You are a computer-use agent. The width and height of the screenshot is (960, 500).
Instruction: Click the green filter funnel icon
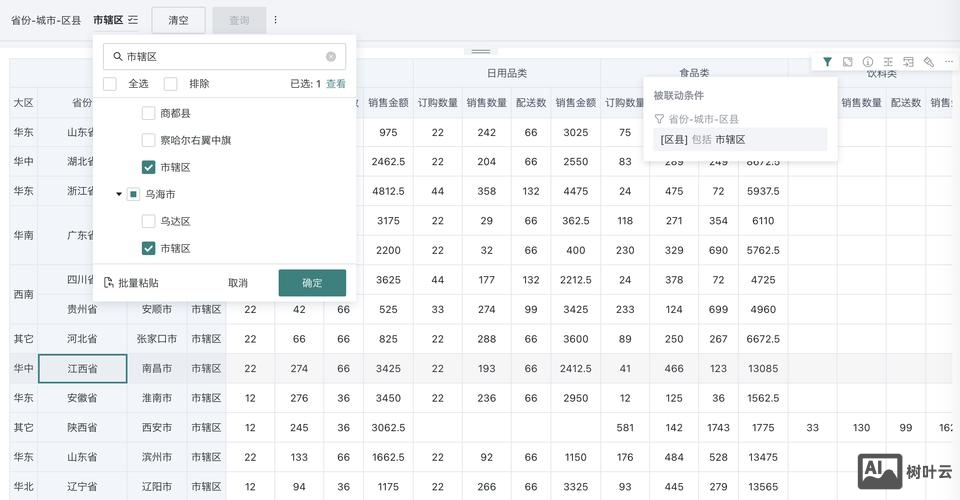[x=827, y=62]
